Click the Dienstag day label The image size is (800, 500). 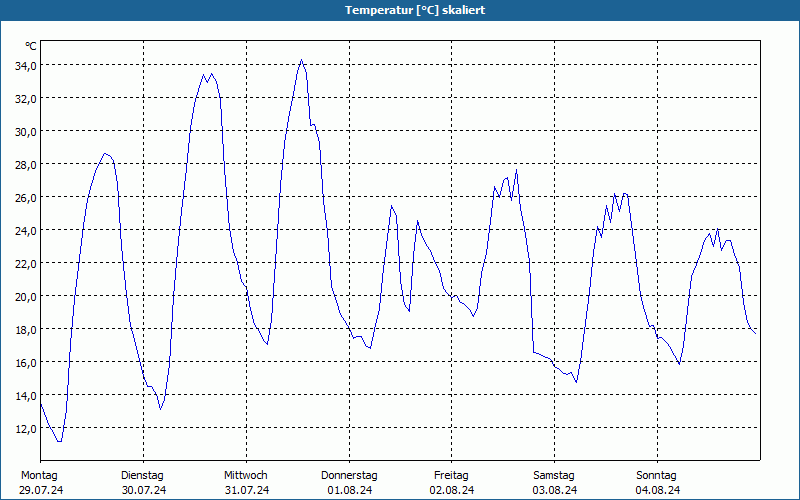142,476
